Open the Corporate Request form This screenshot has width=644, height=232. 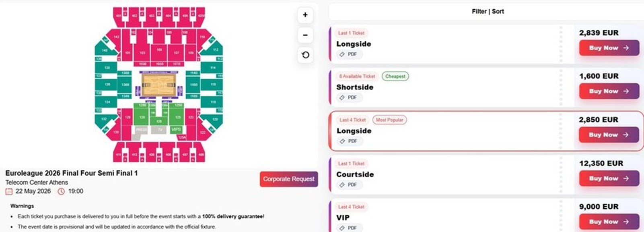point(288,179)
